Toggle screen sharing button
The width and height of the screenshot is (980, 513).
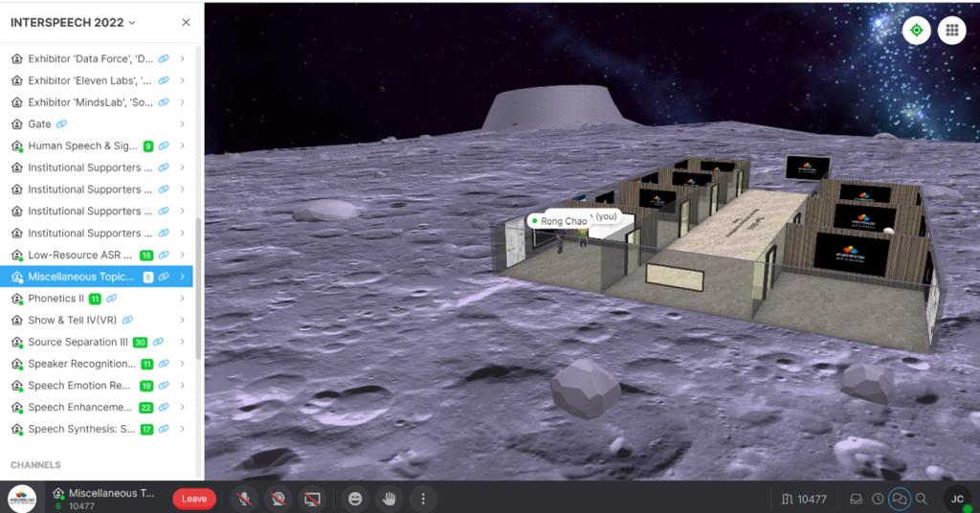(310, 499)
